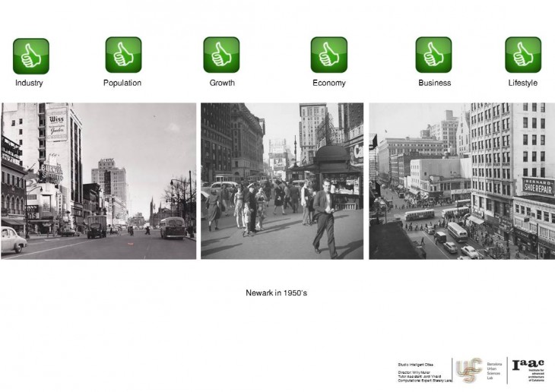
Task: Open the left street photo with Wiss sign
Action: click(x=98, y=181)
